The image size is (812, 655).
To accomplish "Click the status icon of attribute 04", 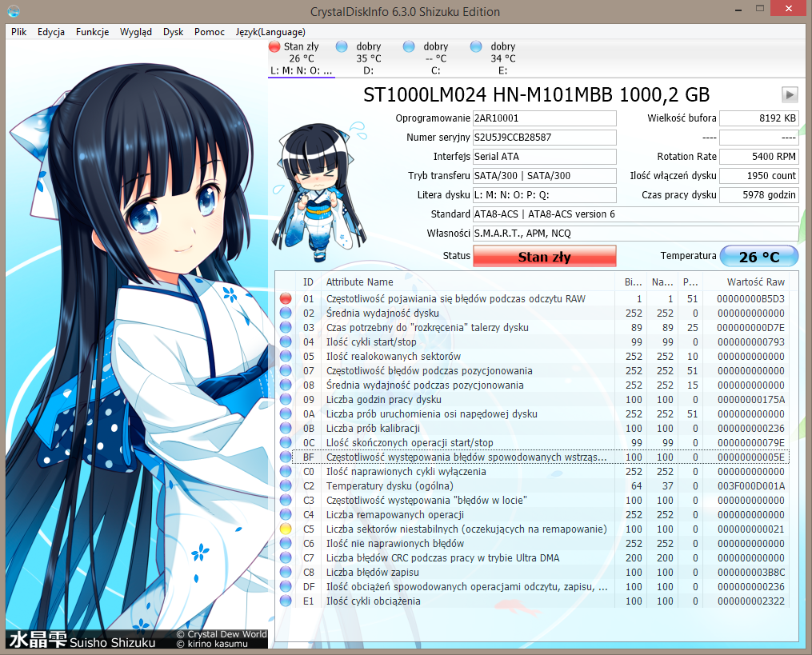I will pos(286,341).
